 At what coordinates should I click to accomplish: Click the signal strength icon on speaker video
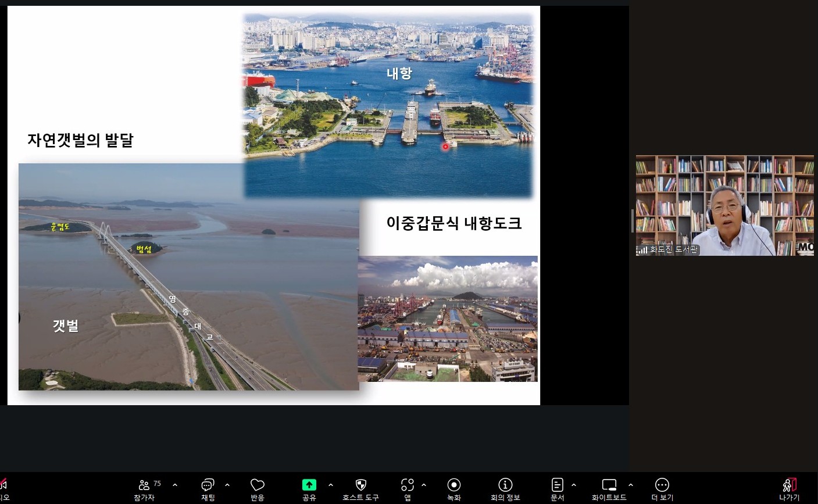click(x=642, y=250)
